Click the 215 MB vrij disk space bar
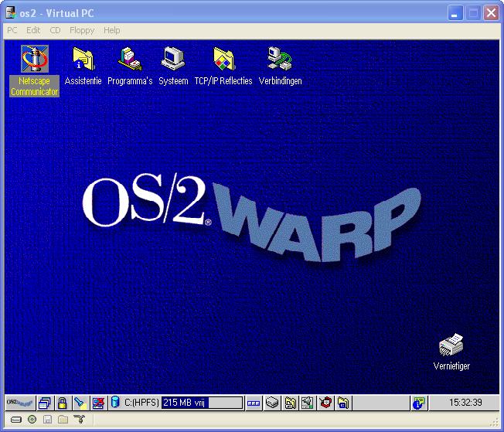 pos(202,403)
